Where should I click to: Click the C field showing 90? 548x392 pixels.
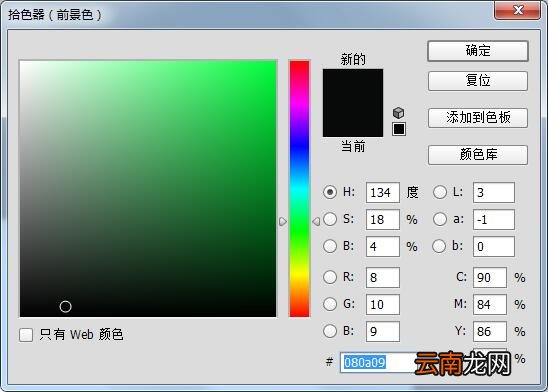pyautogui.click(x=490, y=277)
